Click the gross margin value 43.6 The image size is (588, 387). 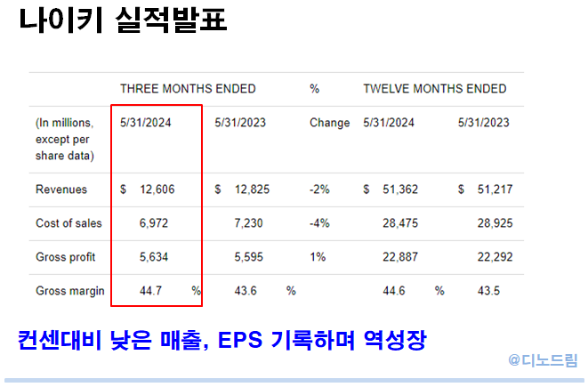[246, 291]
